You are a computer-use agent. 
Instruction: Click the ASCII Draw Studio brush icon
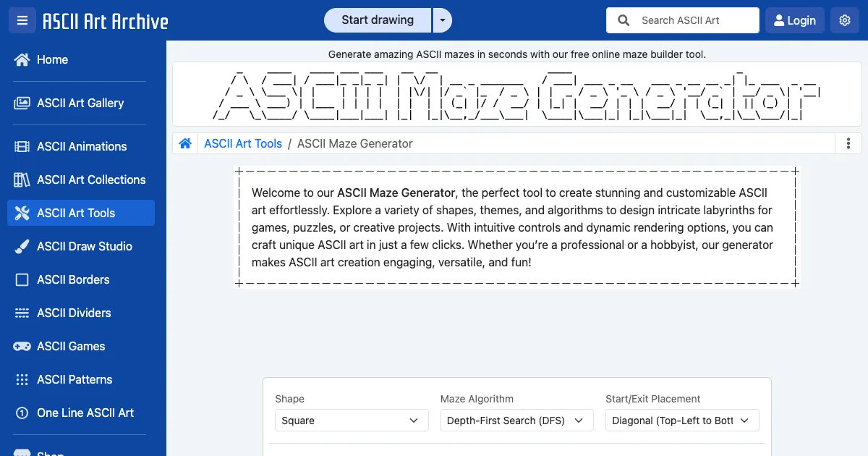tap(22, 246)
